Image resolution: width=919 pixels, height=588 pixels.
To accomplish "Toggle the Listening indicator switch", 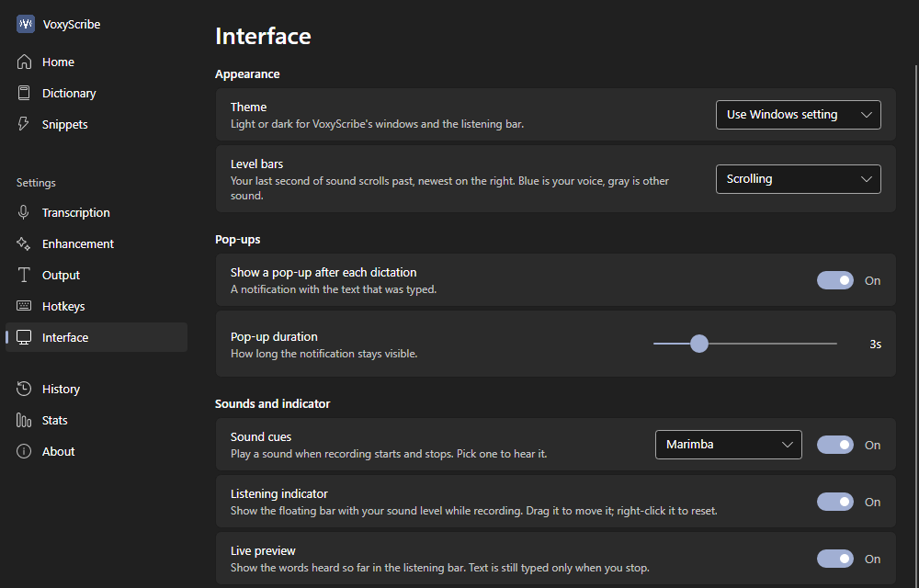I will click(835, 502).
